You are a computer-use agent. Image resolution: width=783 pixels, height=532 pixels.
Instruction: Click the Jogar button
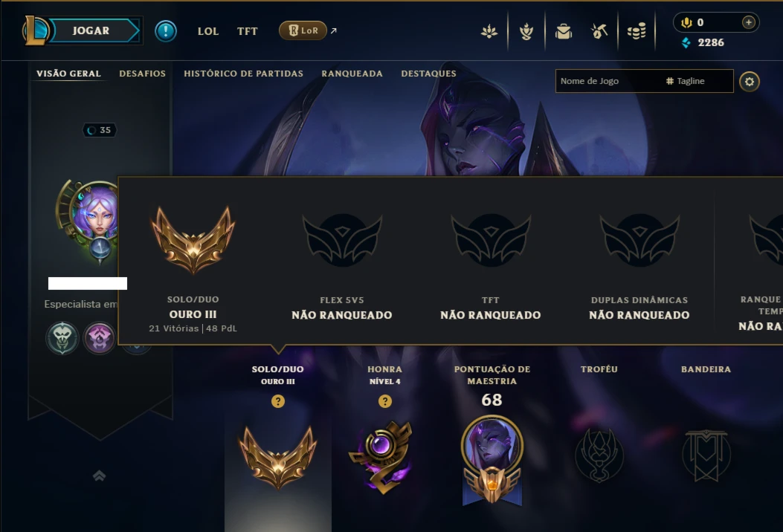91,30
